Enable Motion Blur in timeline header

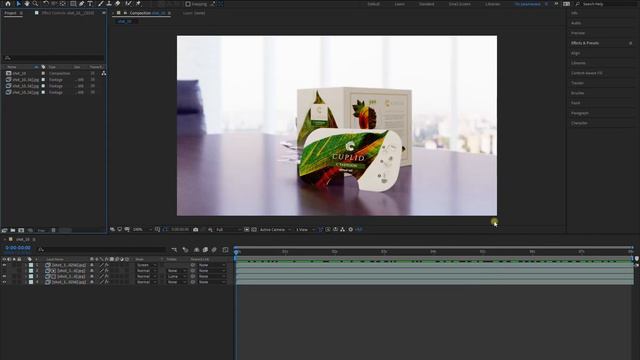(214, 249)
